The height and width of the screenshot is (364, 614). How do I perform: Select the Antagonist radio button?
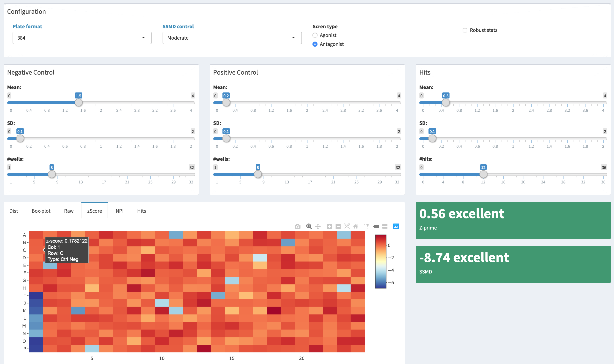click(315, 44)
